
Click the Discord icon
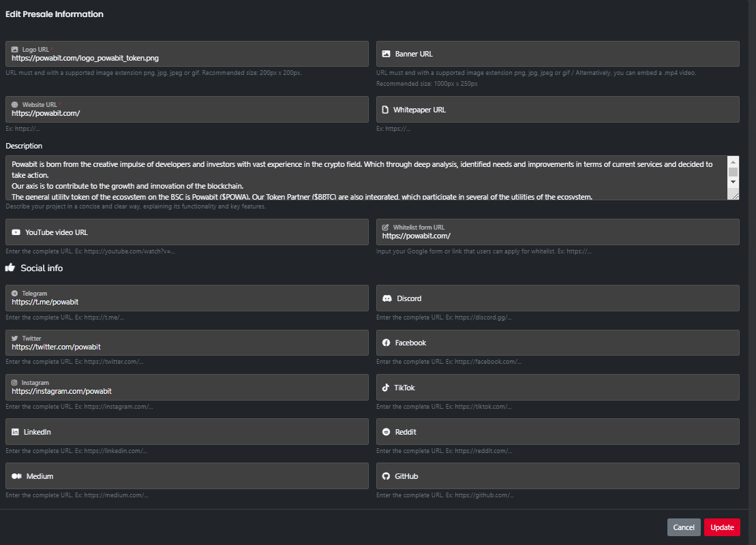[387, 298]
